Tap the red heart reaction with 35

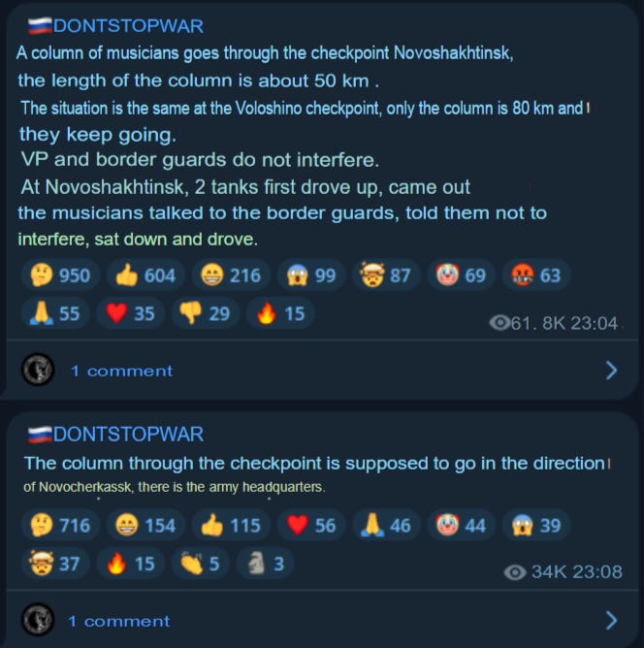tap(130, 313)
